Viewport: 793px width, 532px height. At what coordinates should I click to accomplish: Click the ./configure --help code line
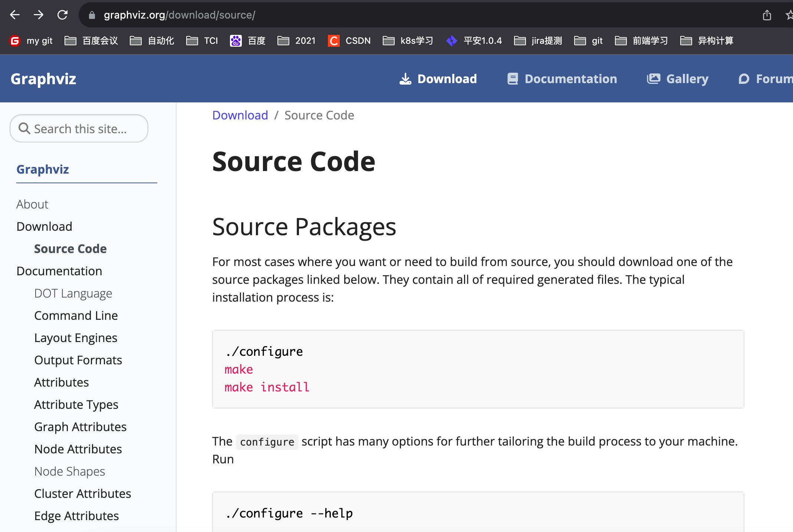(x=289, y=513)
